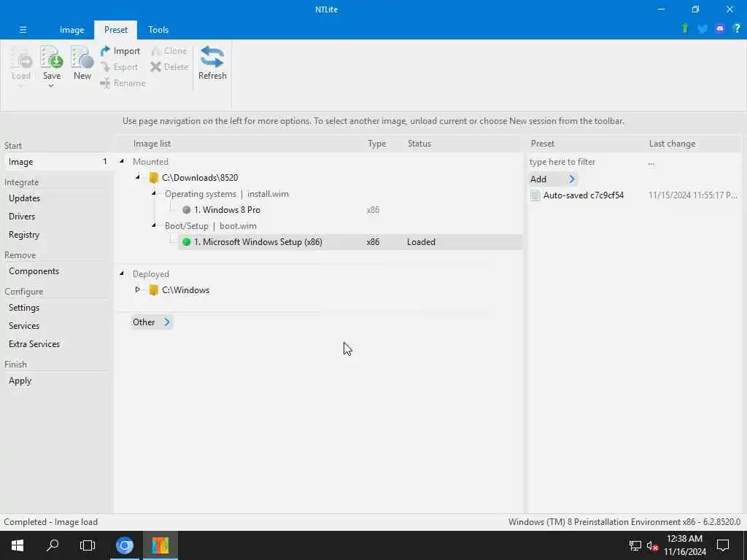747x560 pixels.
Task: Switch to the Tools tab
Action: pos(158,29)
